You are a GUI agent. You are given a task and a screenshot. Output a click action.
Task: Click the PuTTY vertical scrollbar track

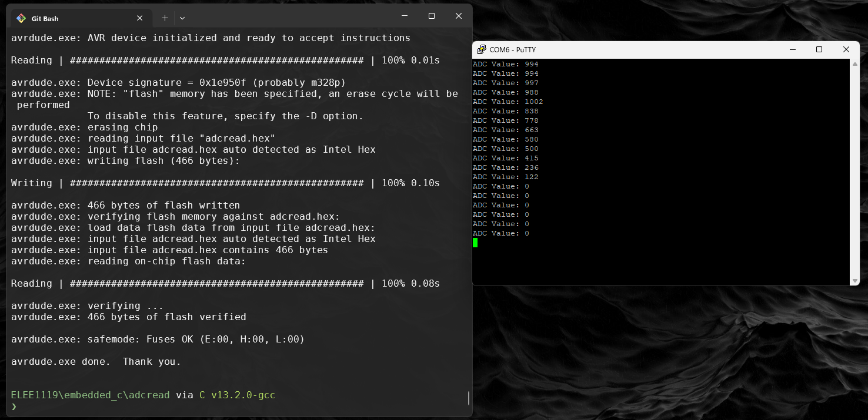[855, 172]
